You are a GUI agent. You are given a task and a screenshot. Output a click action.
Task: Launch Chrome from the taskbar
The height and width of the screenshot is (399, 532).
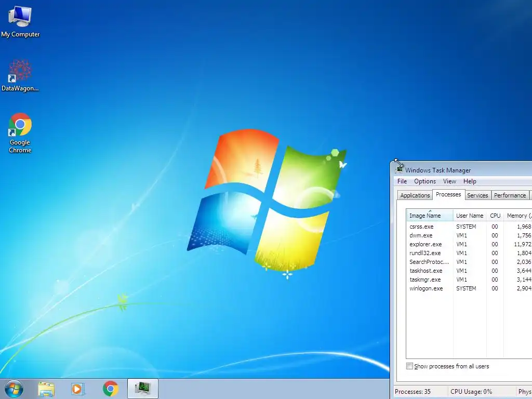pyautogui.click(x=110, y=389)
